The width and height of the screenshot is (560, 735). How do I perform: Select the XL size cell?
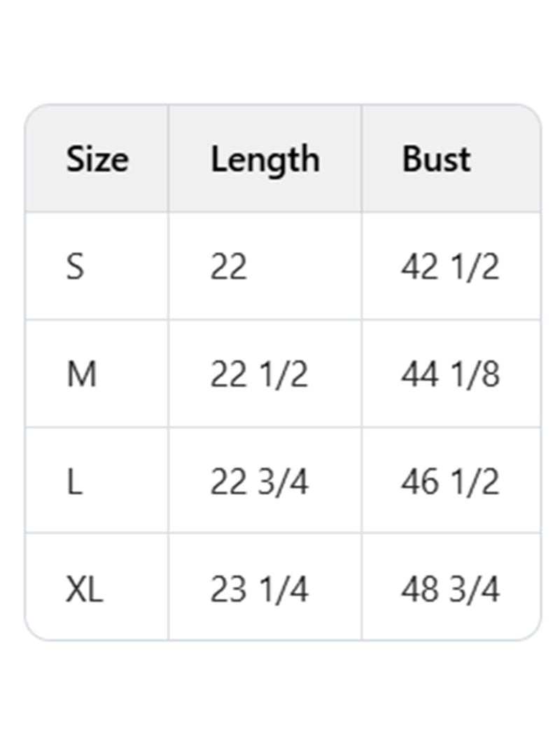pos(85,589)
